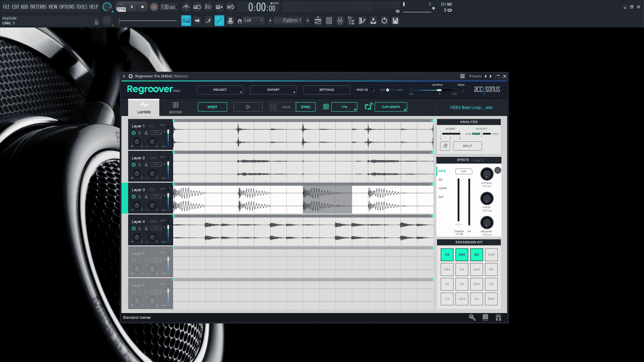Click the gift icon in Regroover footer
Viewport: 644px width, 362px height.
tap(498, 317)
